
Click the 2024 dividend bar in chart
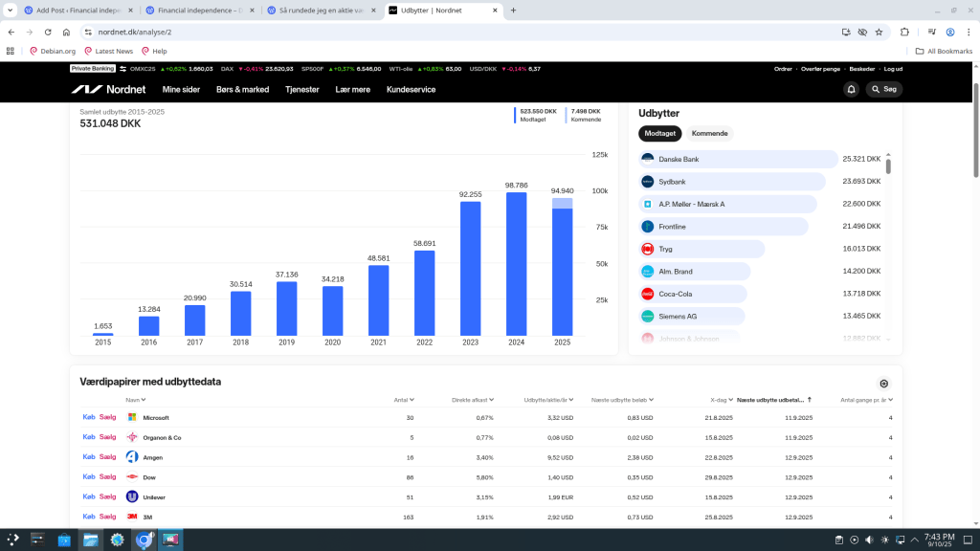point(516,263)
